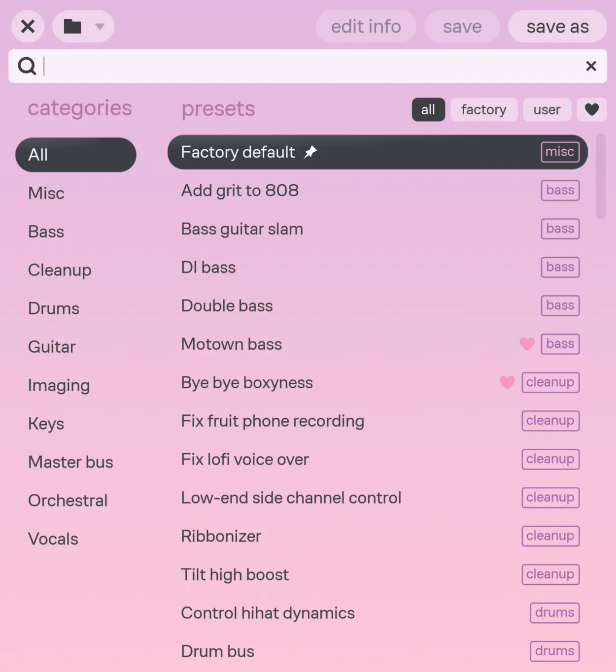Clear the search box using the X icon
The width and height of the screenshot is (616, 672).
click(591, 66)
